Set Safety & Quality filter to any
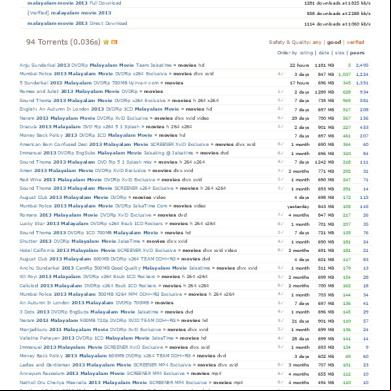Image resolution: width=391 pixels, height=391 pixels. click(x=317, y=42)
